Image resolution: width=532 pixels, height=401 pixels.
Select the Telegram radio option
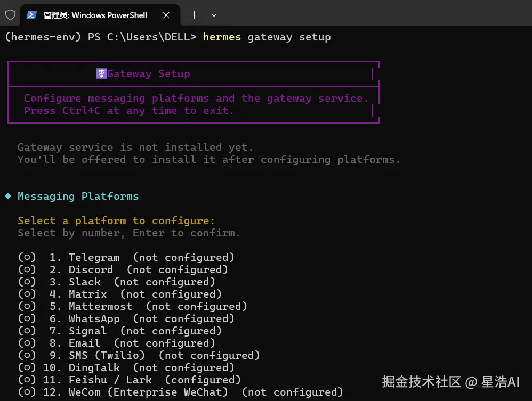(x=27, y=258)
